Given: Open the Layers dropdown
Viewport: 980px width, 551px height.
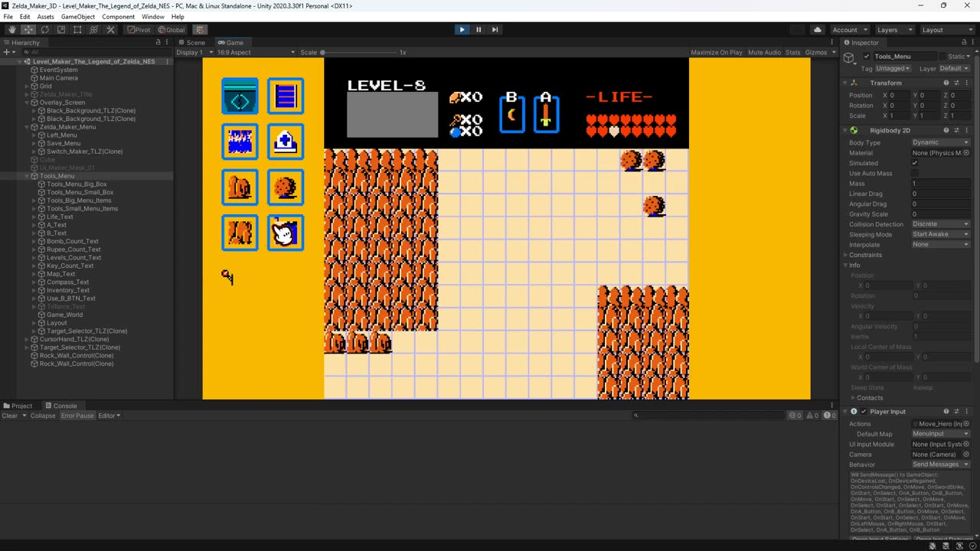Looking at the screenshot, I should pos(894,30).
